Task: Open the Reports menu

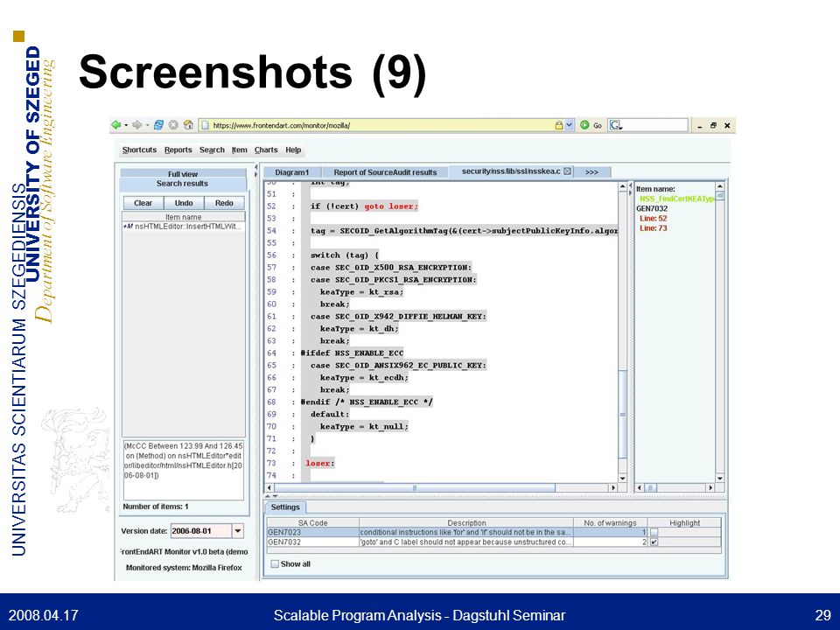Action: (x=178, y=150)
